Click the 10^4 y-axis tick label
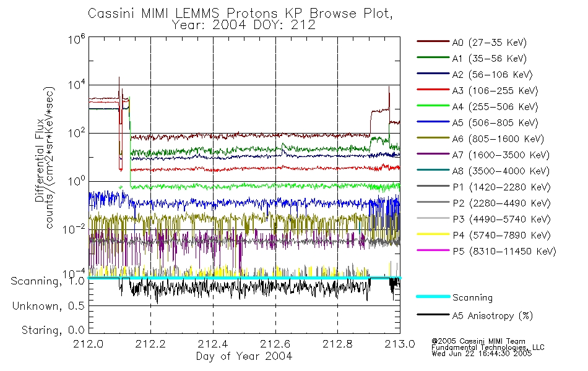This screenshot has height=371, width=588. [77, 85]
